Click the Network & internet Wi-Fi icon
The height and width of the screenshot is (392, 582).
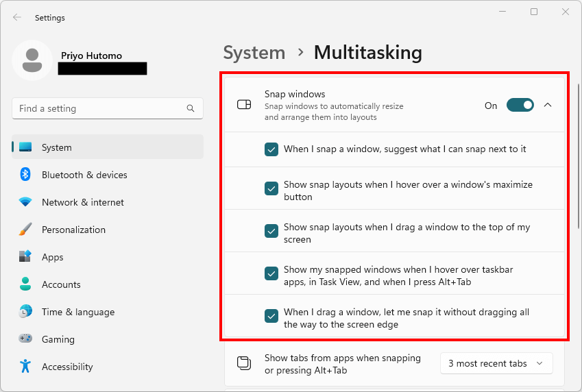click(25, 202)
